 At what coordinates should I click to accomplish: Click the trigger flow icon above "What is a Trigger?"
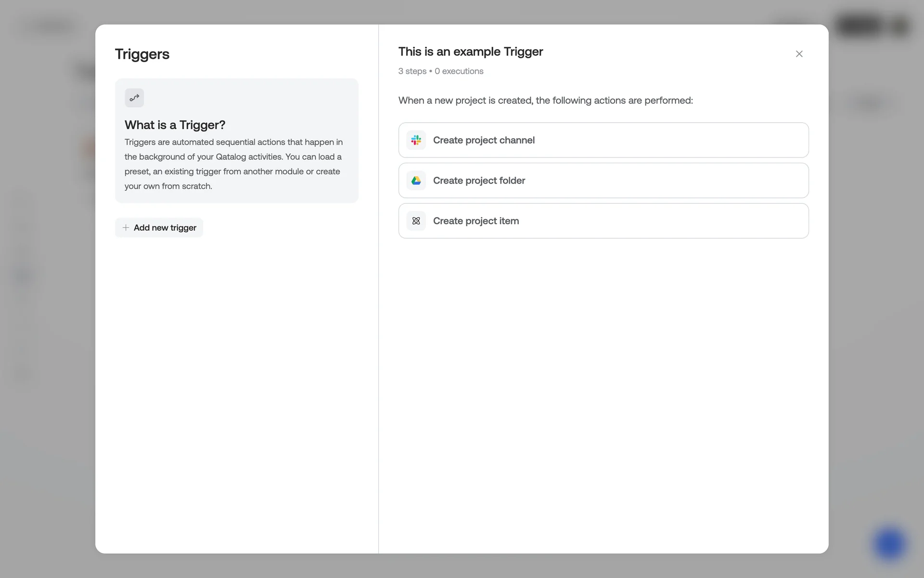click(134, 98)
